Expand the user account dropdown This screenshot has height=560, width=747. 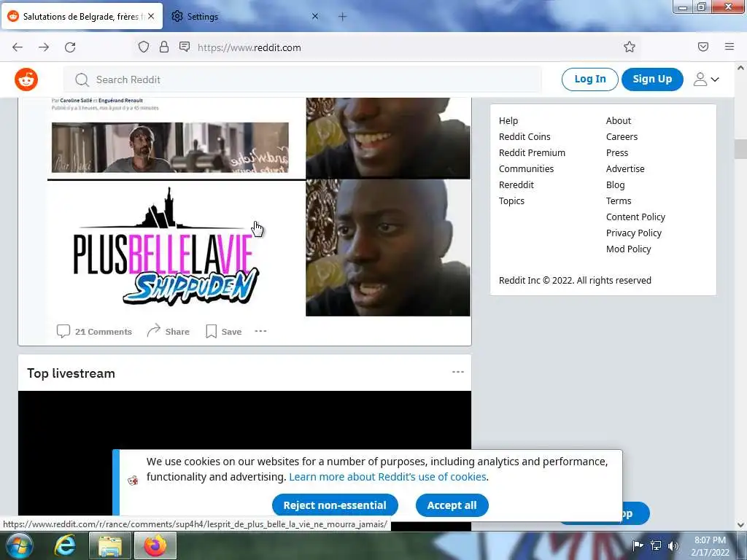pyautogui.click(x=706, y=79)
